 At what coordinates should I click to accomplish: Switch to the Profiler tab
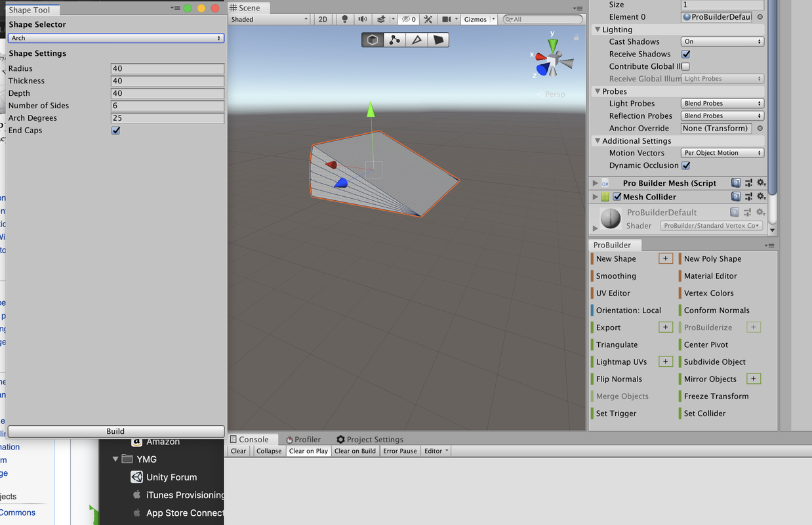point(303,440)
